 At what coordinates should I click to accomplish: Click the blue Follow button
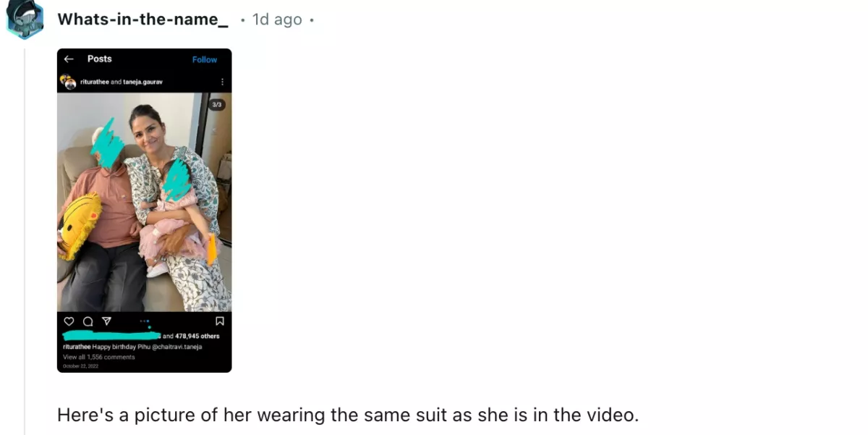point(205,59)
